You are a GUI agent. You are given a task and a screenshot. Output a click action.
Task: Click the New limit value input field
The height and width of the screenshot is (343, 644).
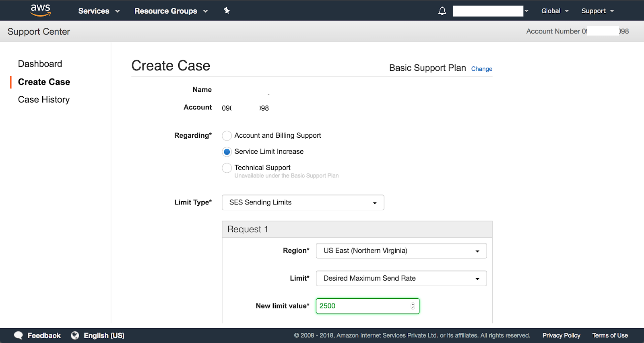tap(362, 306)
